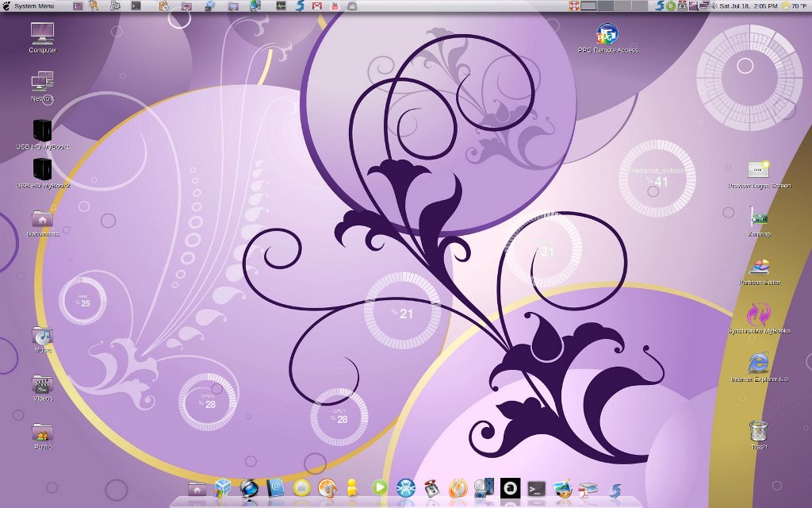Open the weather applet showing 70 °F
Image resolution: width=812 pixels, height=508 pixels.
pos(795,6)
